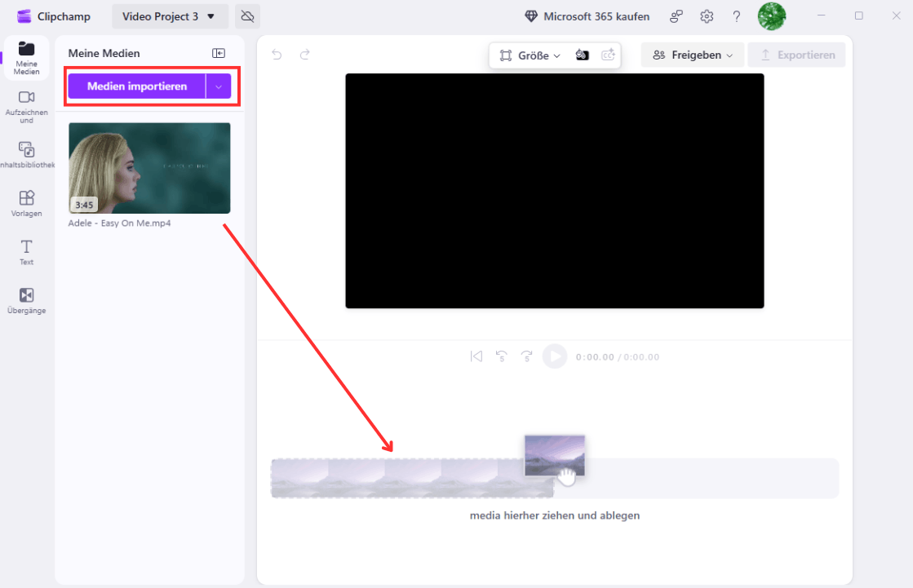Collapse the Meine Medien panel
The width and height of the screenshot is (913, 588).
pos(219,53)
